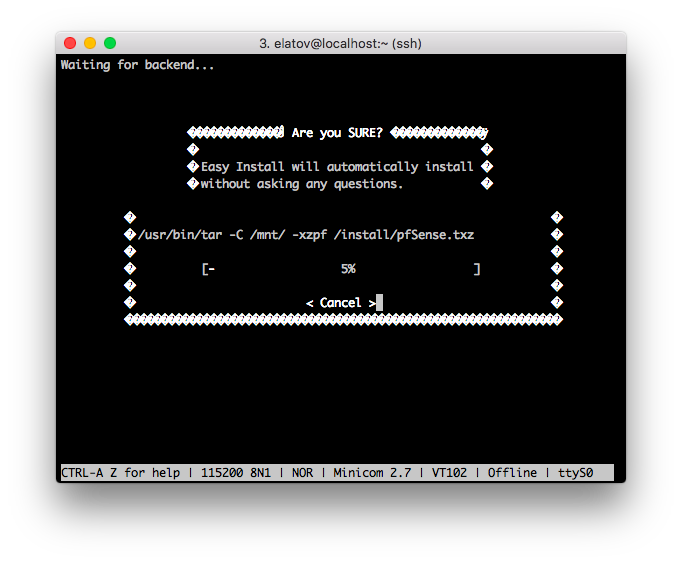Click the tar extraction command line text
Screen dimensions: 682x563
point(306,235)
